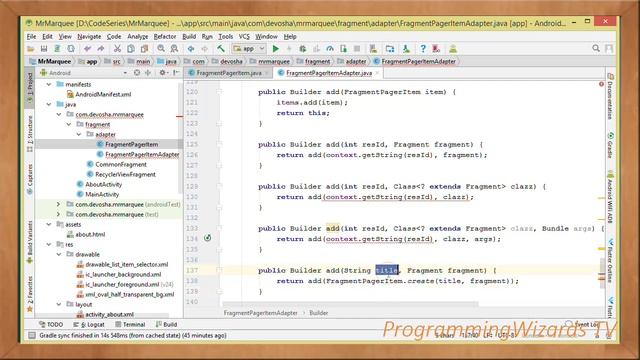Toggle code fold at line 129
Viewport: 640px width, 360px height.
(219, 187)
